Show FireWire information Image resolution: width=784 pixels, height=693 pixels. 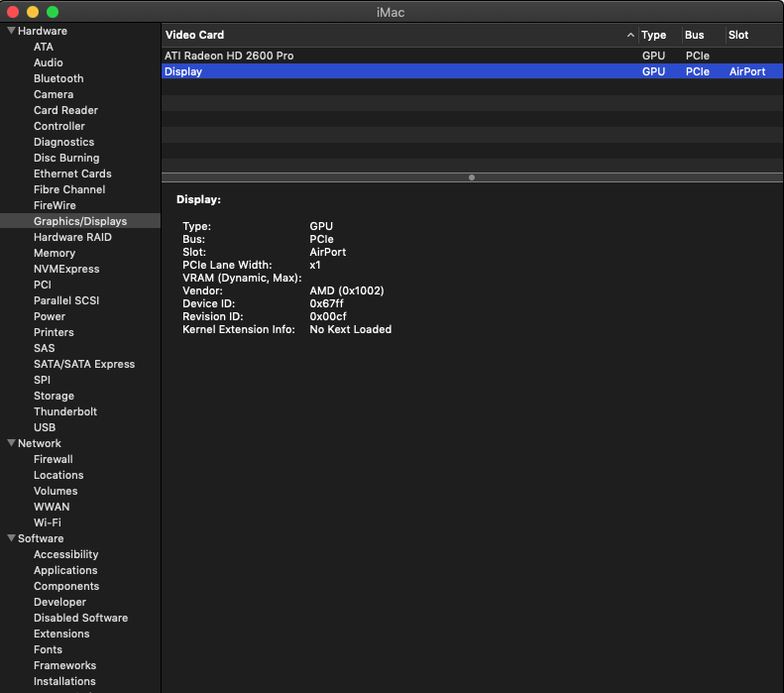coord(55,205)
